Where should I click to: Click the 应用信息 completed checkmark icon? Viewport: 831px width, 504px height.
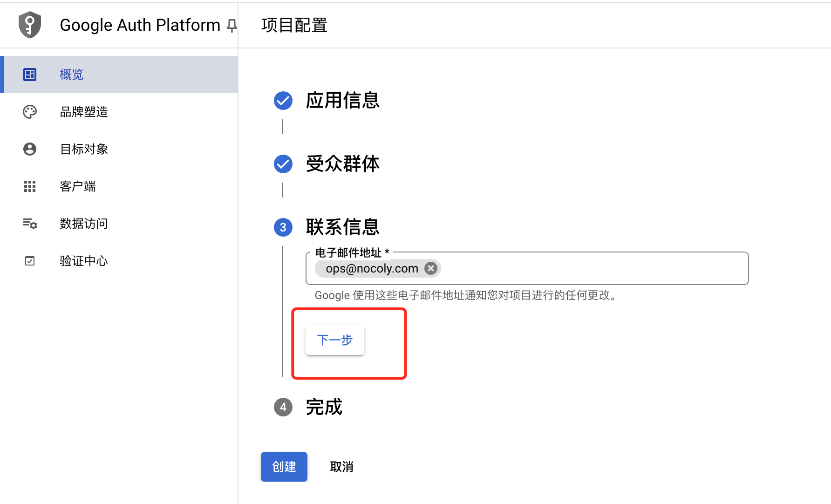pyautogui.click(x=283, y=101)
